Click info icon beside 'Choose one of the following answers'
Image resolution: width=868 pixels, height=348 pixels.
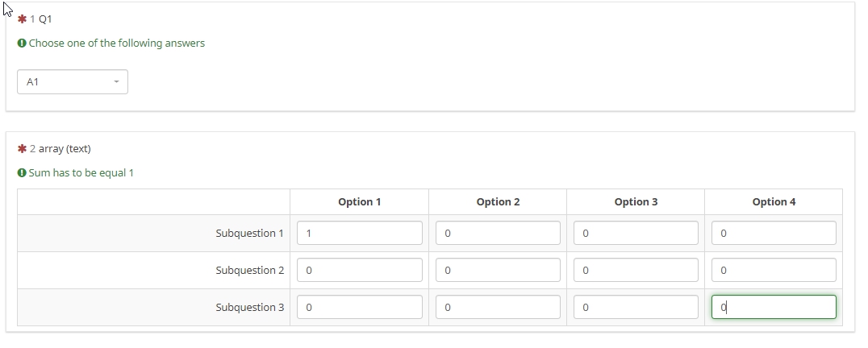pos(22,43)
